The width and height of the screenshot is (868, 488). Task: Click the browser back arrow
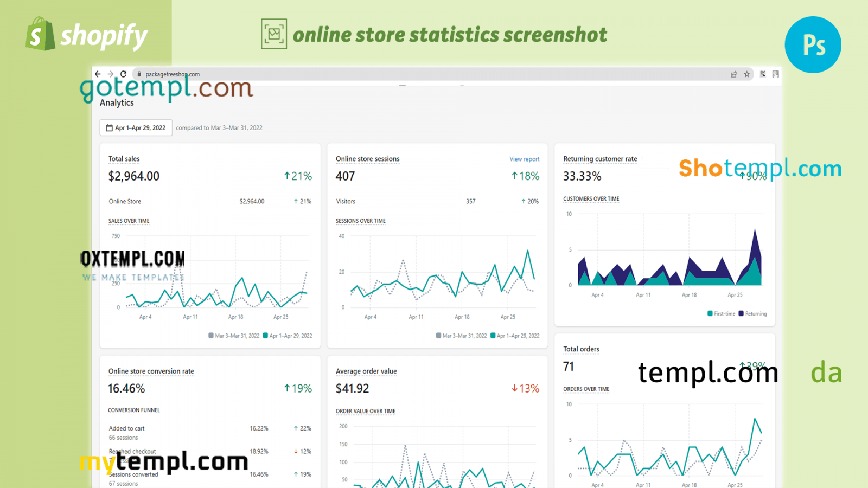[98, 74]
